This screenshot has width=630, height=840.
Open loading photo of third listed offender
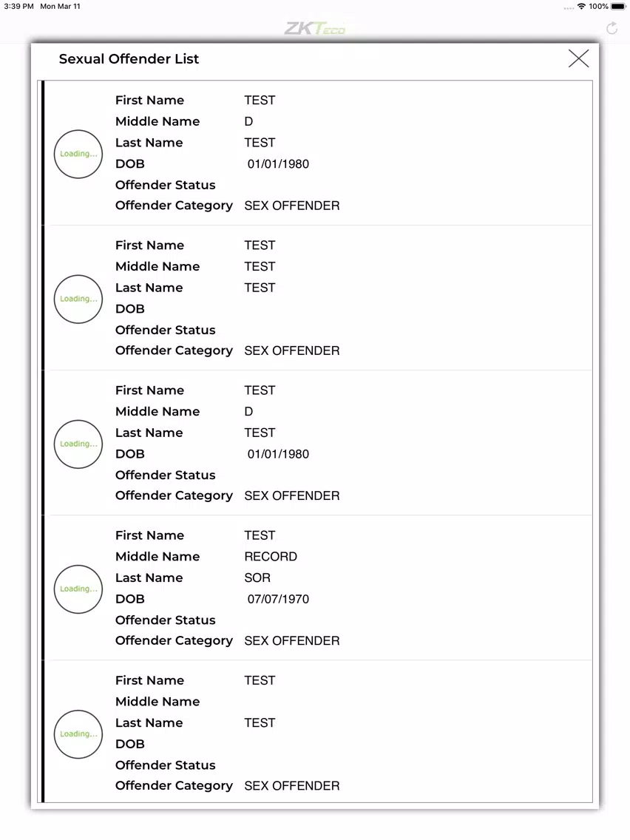pyautogui.click(x=78, y=444)
